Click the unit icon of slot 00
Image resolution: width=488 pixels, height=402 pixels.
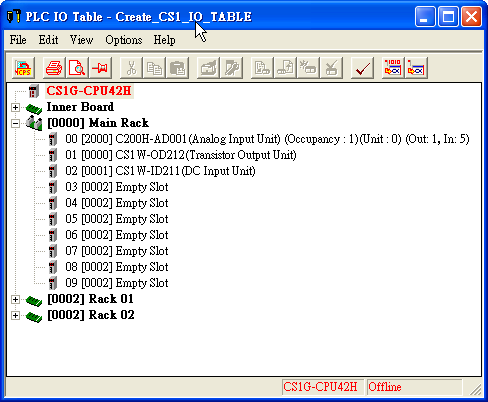[x=53, y=139]
